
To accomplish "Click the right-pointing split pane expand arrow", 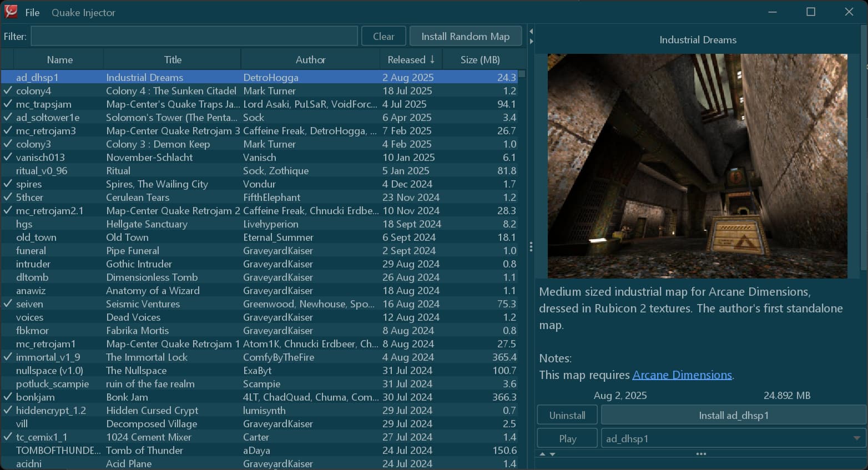I will 531,41.
